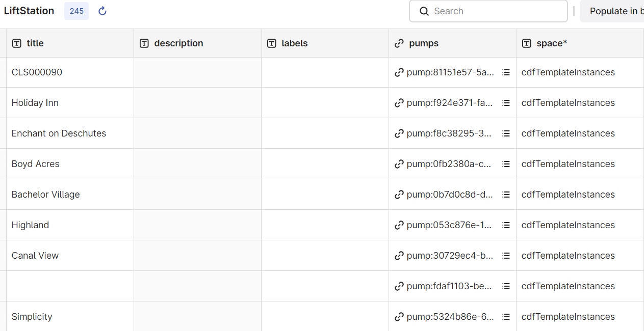Click the LiftStation heading text
The width and height of the screenshot is (644, 331).
coord(29,11)
